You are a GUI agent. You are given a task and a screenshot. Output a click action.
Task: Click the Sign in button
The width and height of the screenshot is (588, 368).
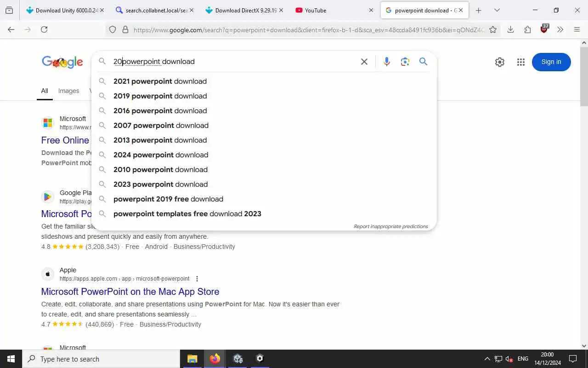point(551,62)
